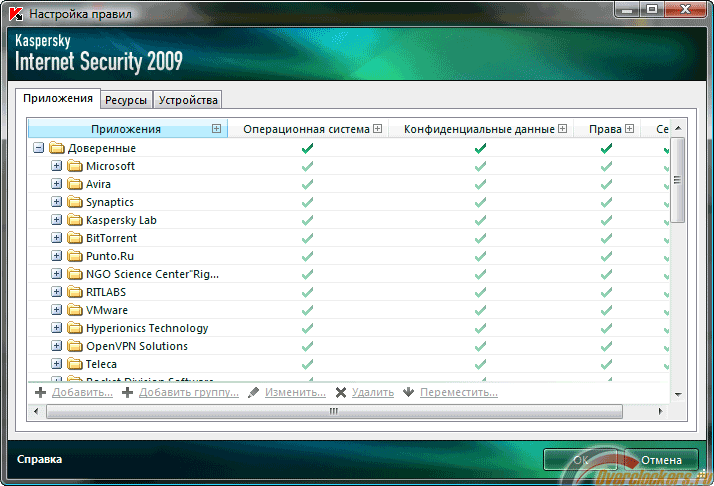
Task: Click the BitTorrent folder icon
Action: [75, 238]
